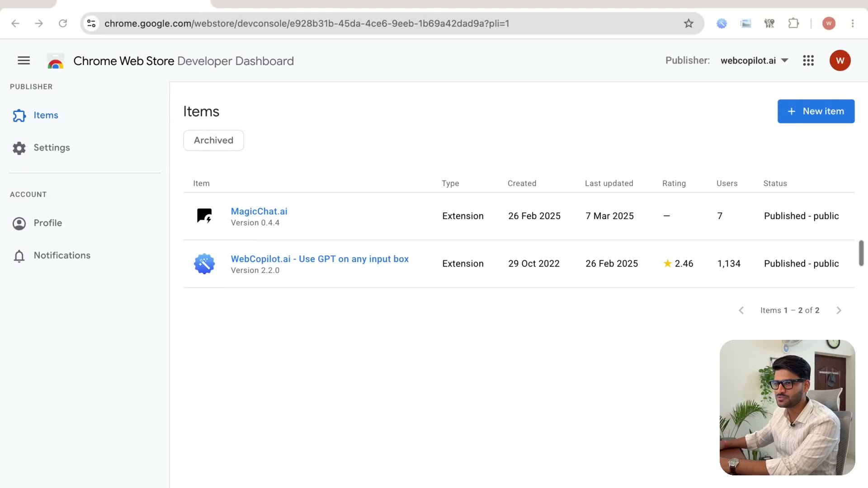This screenshot has height=488, width=868.
Task: Open WebCopilot.ai - Use GPT on any input box
Action: 320,259
